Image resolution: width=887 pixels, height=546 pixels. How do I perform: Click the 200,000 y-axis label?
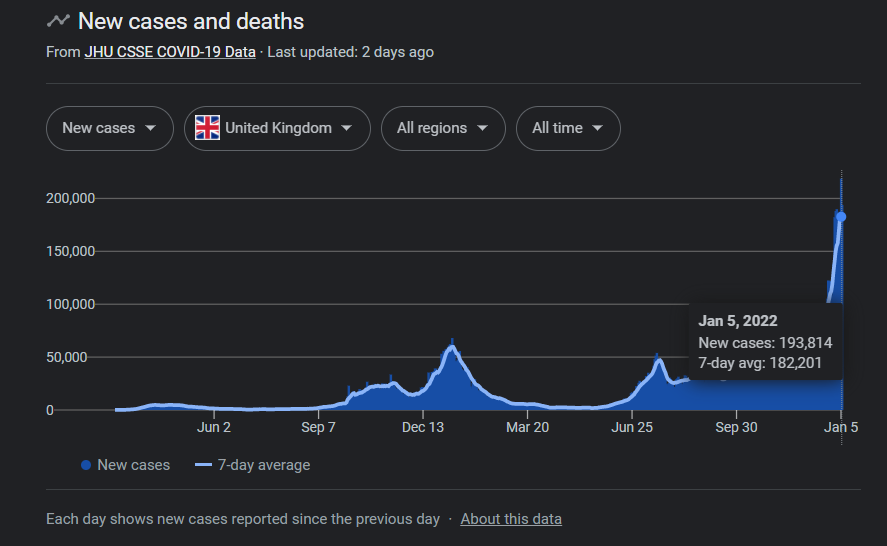pyautogui.click(x=70, y=198)
